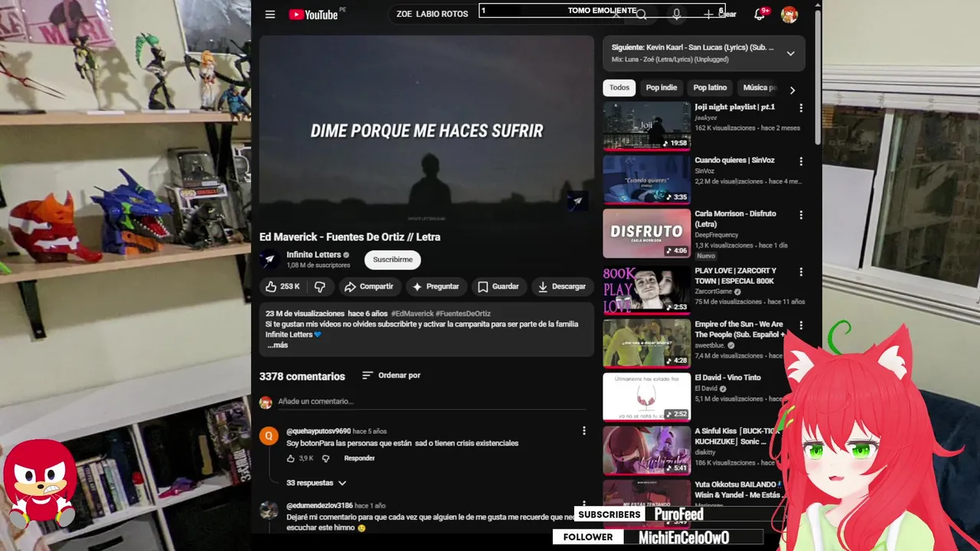
Task: Click the video player area
Action: pos(426,130)
